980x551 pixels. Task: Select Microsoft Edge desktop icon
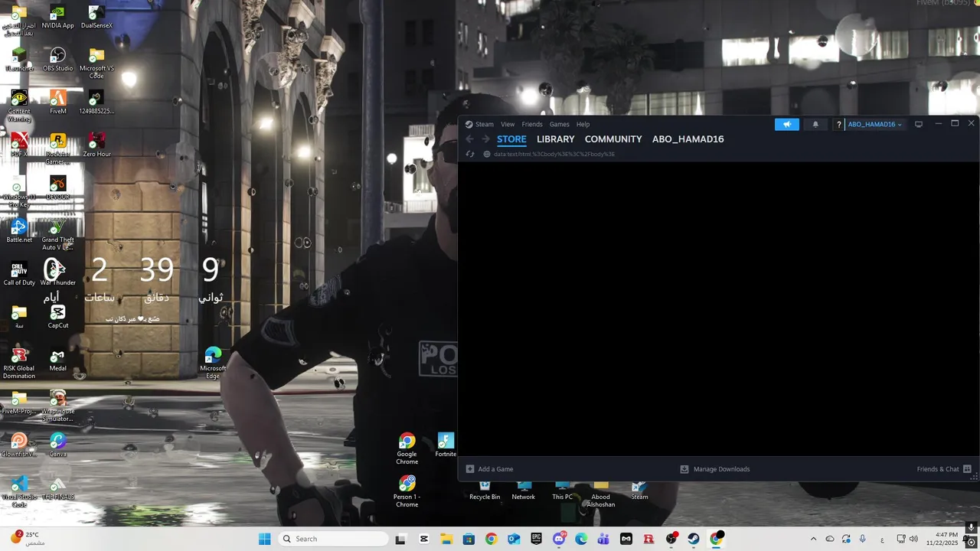[213, 364]
